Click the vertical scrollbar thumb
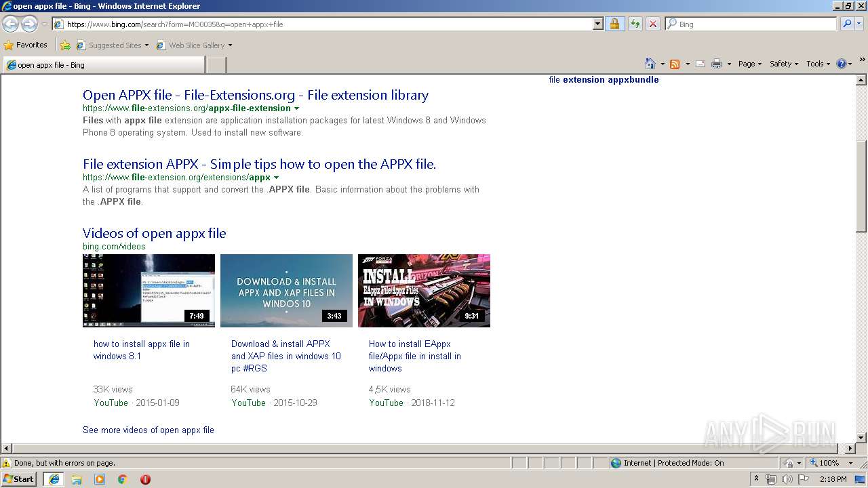This screenshot has height=488, width=868. 861,186
